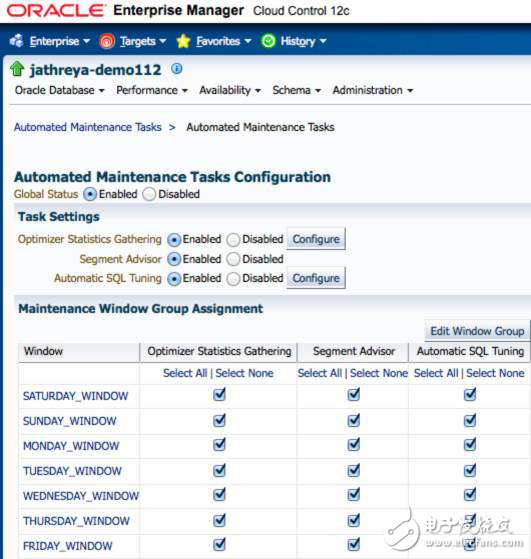Select None under Automatic SQL Tuning
531x559 pixels.
click(x=495, y=373)
